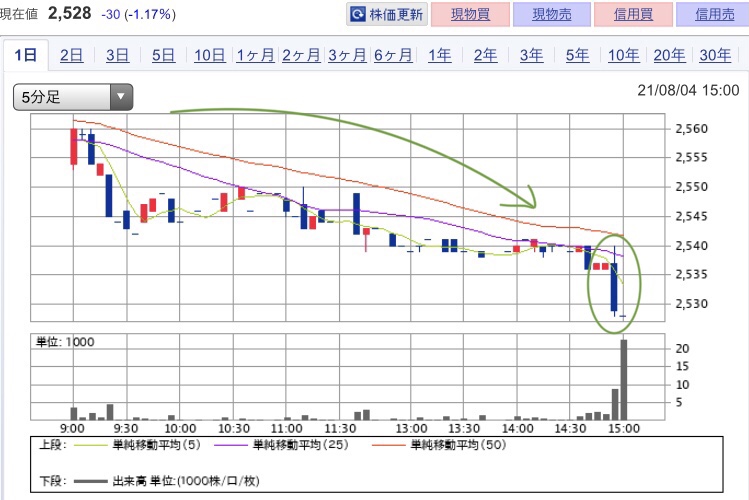Show the 3ヶ月 chart
The height and width of the screenshot is (500, 749).
click(347, 55)
